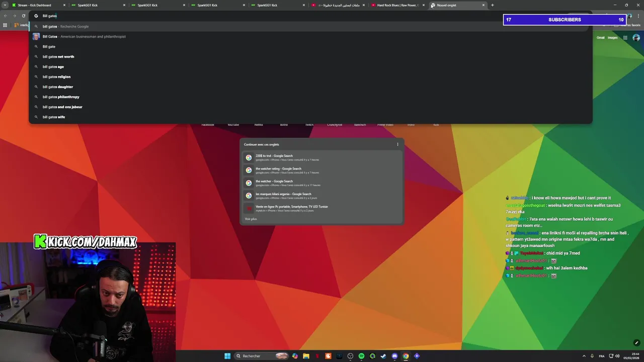Screen dimensions: 644x362
Task: Click the microphone icon in the system tray
Action: [592, 356]
